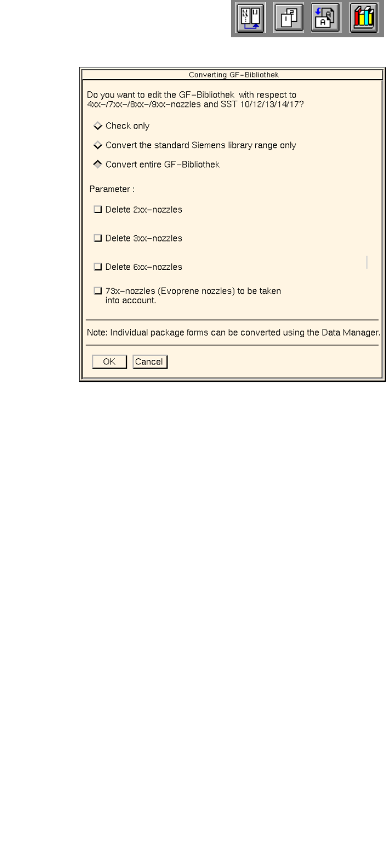The image size is (386, 868).
Task: Click the thin vertical scroll marker near Delete 6xx-nozzles
Action: [x=367, y=262]
